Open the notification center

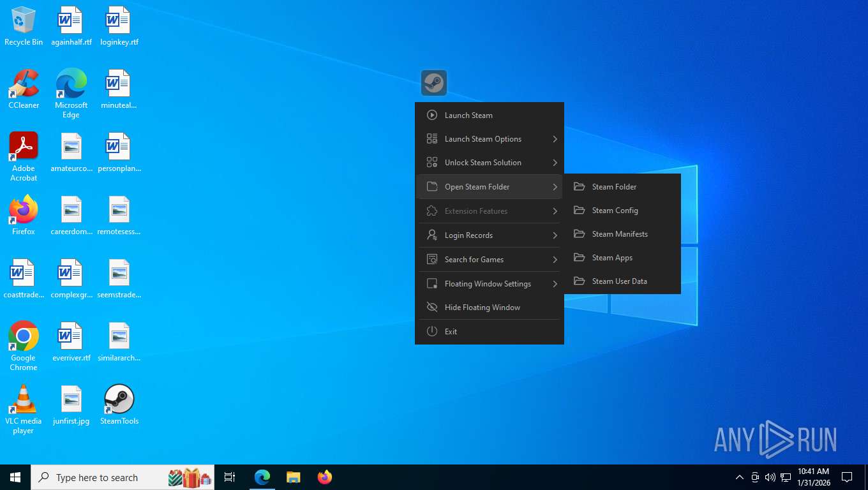coord(847,477)
